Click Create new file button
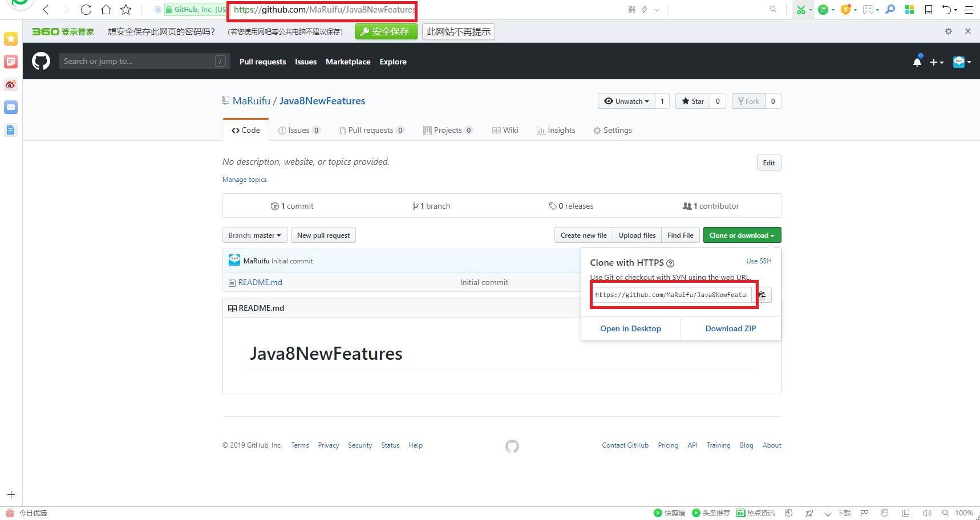980x520 pixels. pos(584,235)
